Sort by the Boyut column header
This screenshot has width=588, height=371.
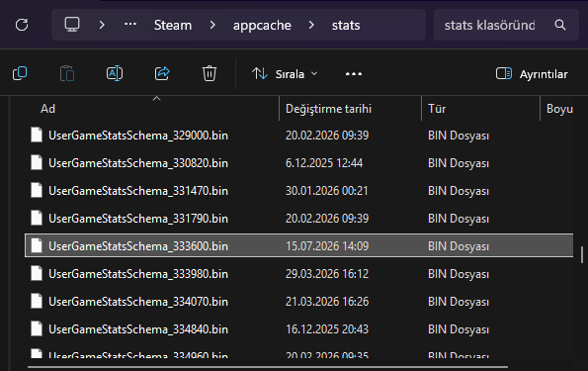coord(559,109)
